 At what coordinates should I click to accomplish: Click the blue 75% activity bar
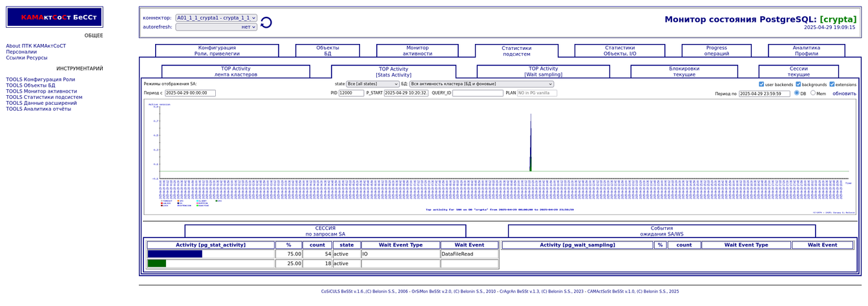(175, 254)
